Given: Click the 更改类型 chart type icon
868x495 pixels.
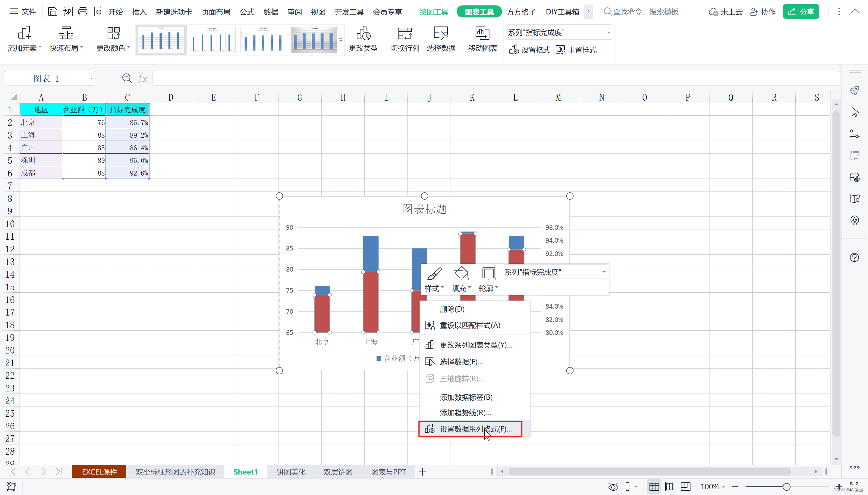Looking at the screenshot, I should 363,34.
